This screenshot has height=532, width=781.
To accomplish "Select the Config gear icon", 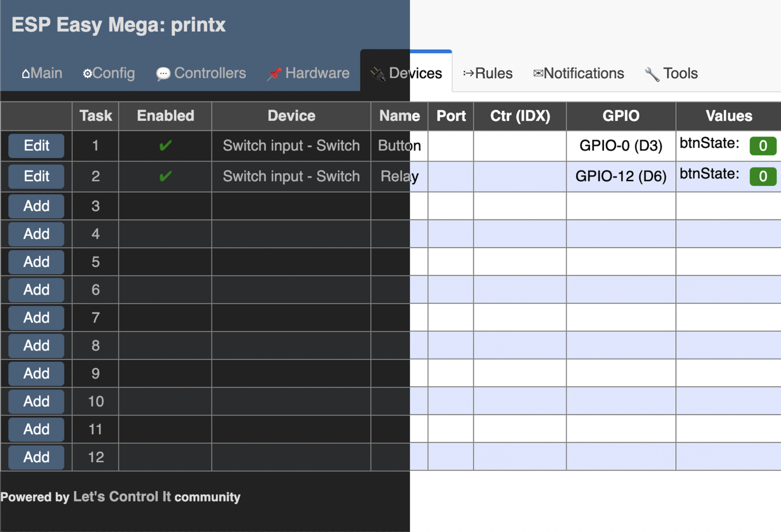I will [87, 73].
